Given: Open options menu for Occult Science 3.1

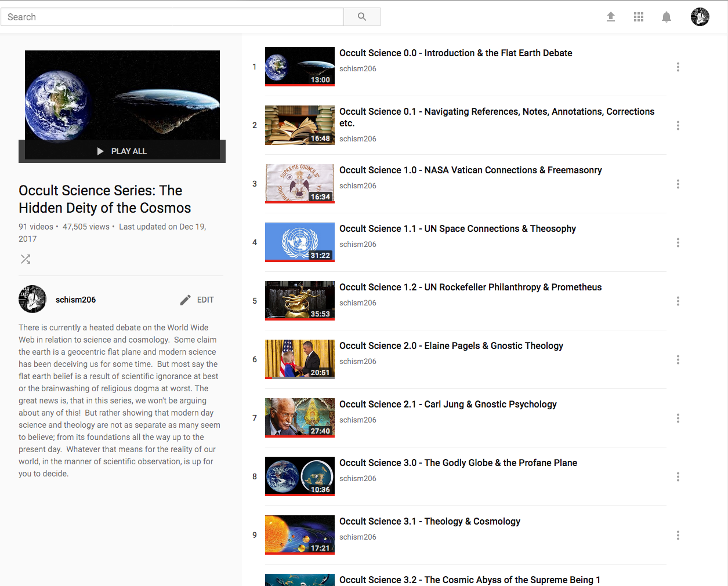Looking at the screenshot, I should 678,536.
